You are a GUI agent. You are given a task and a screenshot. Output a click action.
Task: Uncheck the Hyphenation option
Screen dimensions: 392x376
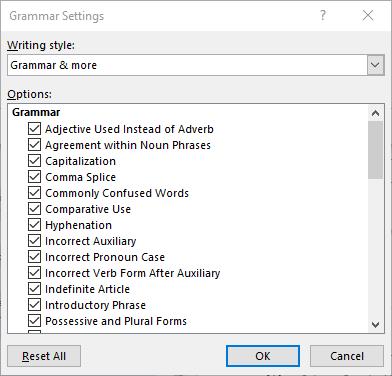(35, 225)
